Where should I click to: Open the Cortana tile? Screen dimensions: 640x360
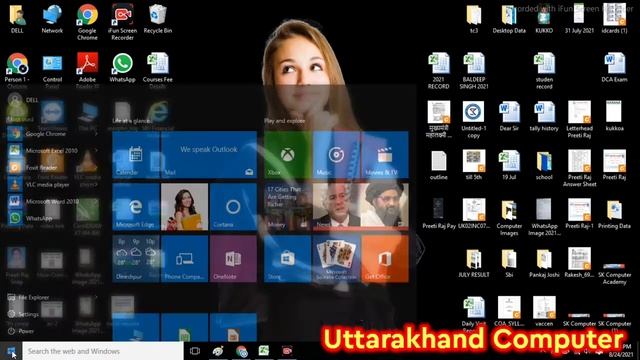pos(233,207)
